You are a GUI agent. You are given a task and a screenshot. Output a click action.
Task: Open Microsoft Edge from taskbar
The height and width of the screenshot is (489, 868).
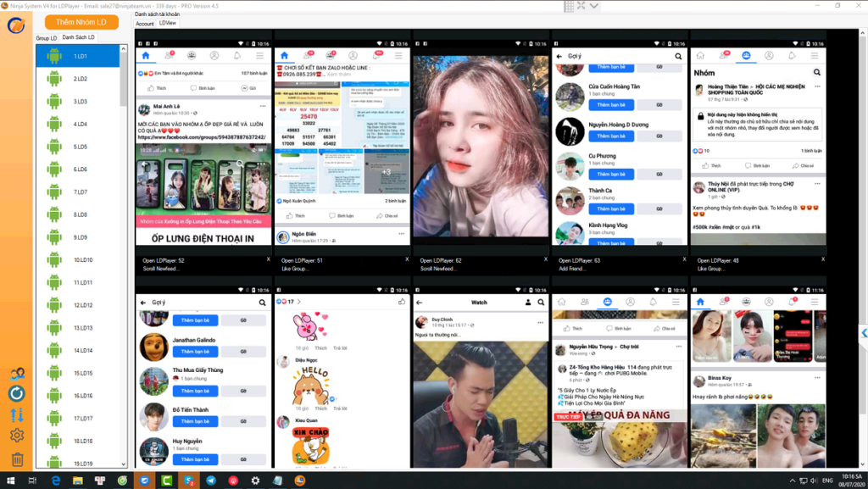pos(55,481)
